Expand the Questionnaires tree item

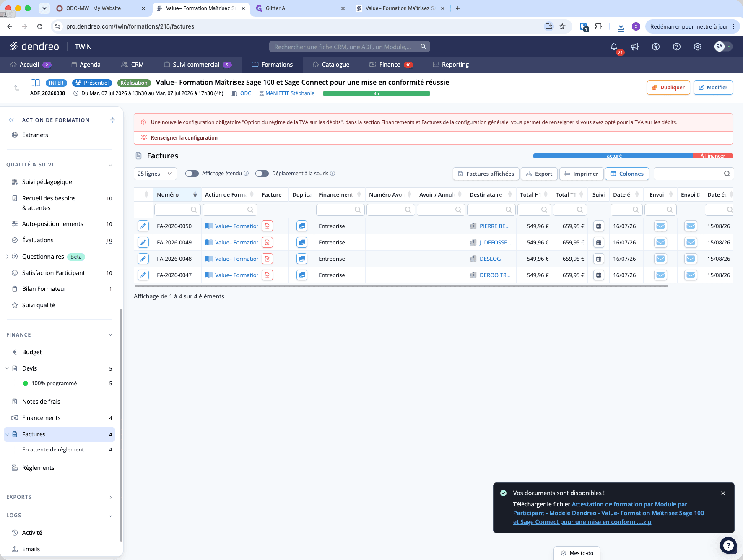click(x=7, y=257)
